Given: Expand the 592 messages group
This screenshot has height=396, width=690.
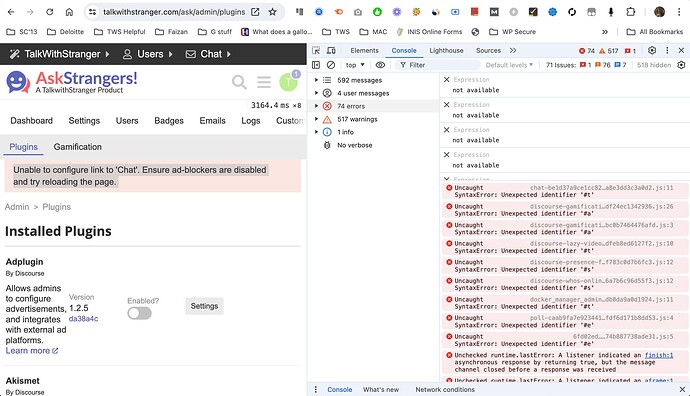Looking at the screenshot, I should coord(316,80).
